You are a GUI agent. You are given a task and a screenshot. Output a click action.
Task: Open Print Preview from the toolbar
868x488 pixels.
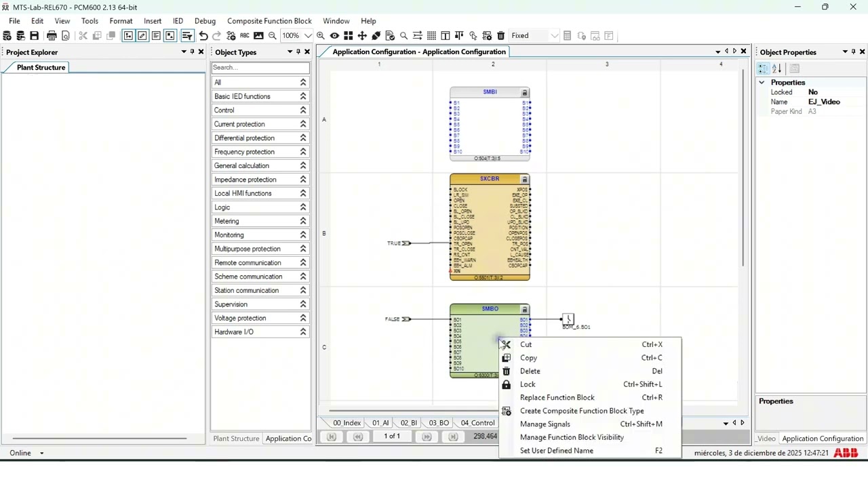(x=66, y=36)
